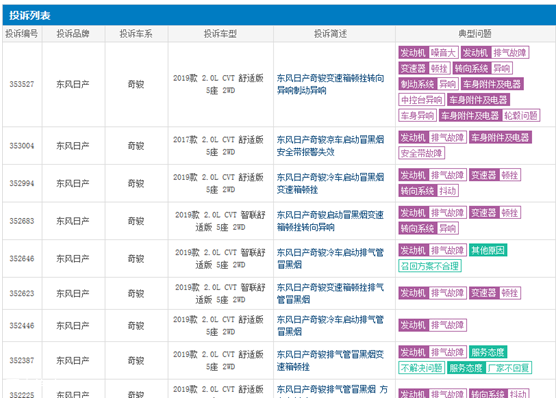Viewport: 558px width, 400px height.
Task: Select complaint number 352446
Action: point(22,326)
